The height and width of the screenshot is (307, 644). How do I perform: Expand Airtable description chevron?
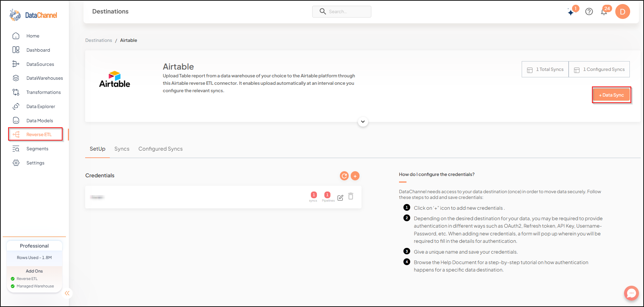point(363,122)
